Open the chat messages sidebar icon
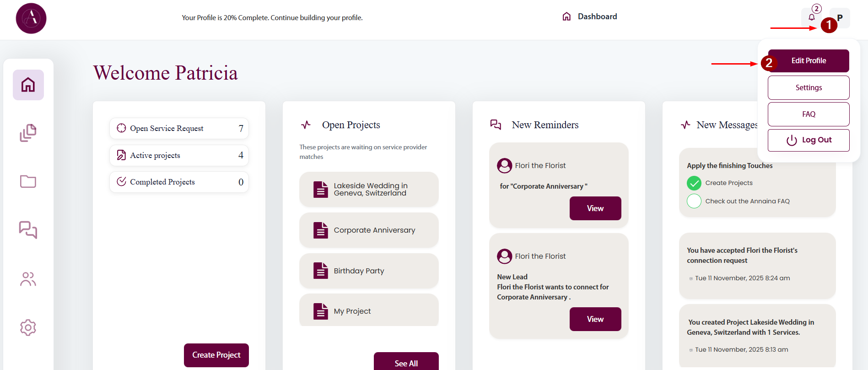Viewport: 868px width, 370px height. click(28, 229)
